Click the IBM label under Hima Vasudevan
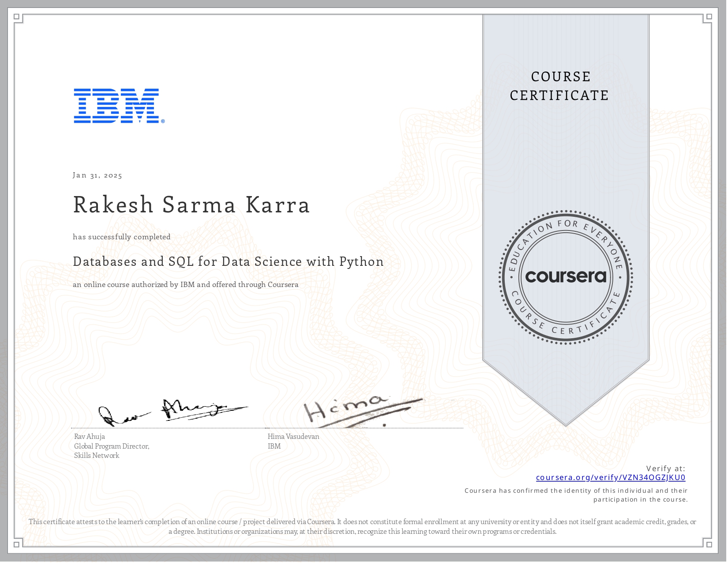 pyautogui.click(x=273, y=446)
